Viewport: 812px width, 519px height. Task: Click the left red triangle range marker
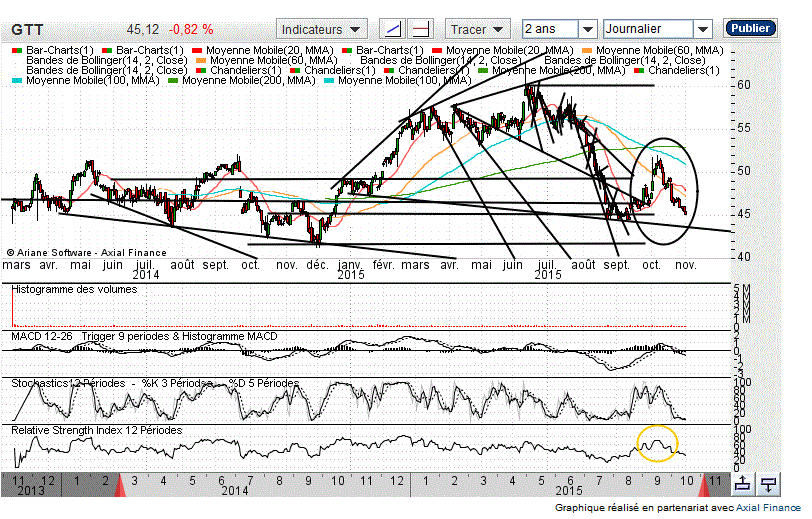coord(121,486)
